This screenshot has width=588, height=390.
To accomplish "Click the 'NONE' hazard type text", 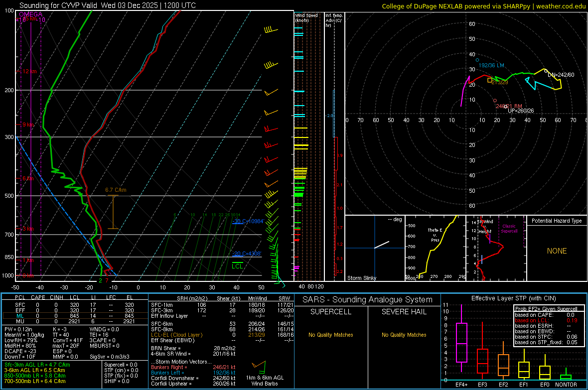I will pyautogui.click(x=557, y=251).
